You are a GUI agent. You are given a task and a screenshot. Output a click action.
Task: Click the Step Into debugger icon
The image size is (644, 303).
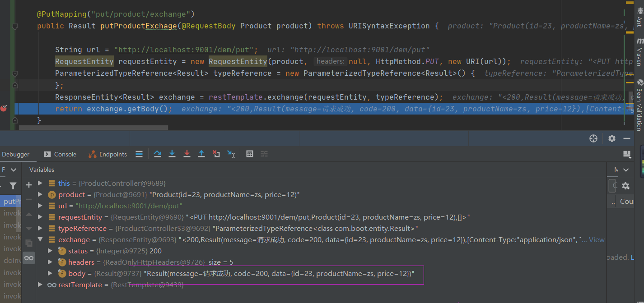point(172,154)
